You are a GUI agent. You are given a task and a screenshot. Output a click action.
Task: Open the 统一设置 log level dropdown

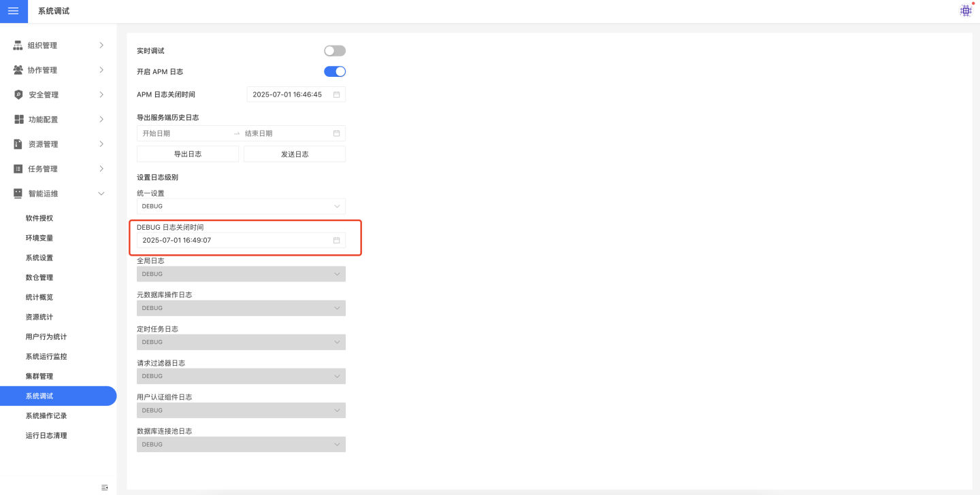[241, 206]
